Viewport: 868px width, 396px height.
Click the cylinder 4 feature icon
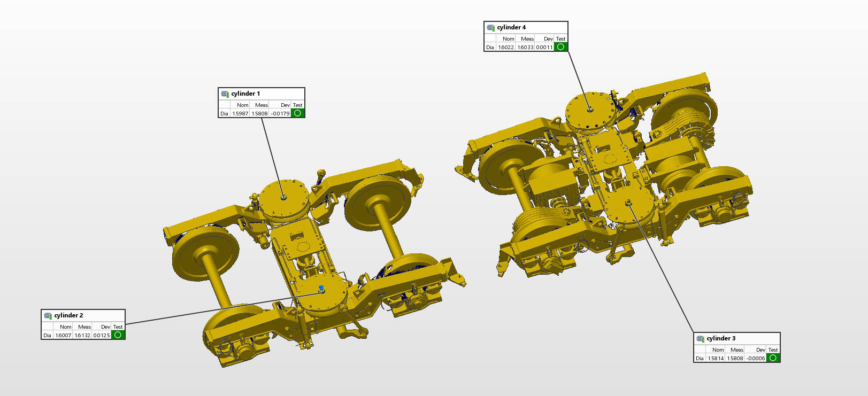(490, 28)
